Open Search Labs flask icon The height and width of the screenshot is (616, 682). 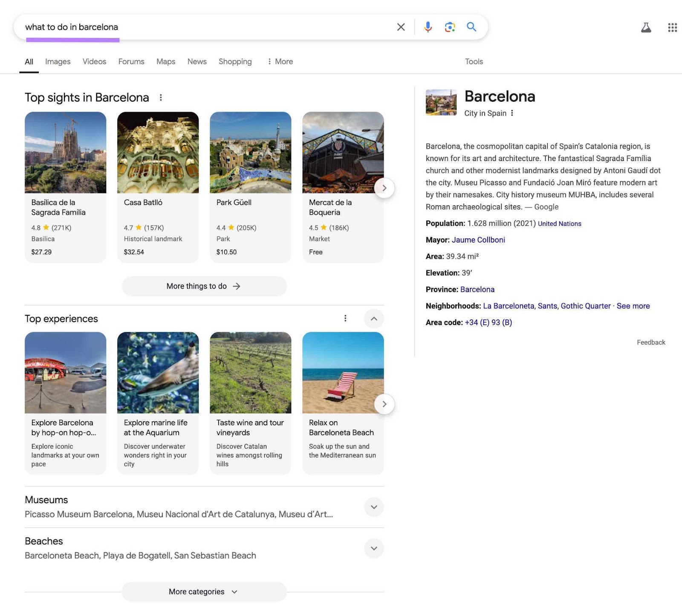coord(646,28)
